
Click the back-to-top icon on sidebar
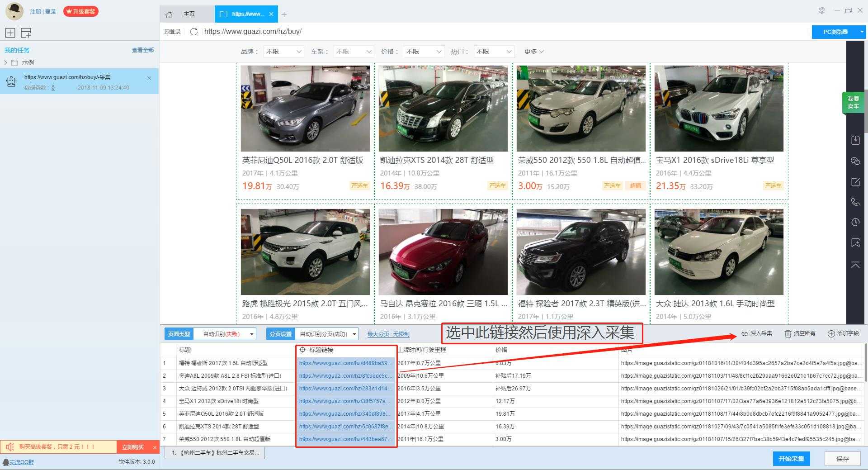[x=855, y=265]
